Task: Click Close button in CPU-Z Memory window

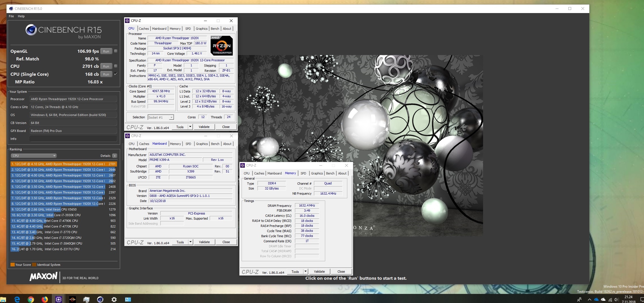Action: click(341, 272)
